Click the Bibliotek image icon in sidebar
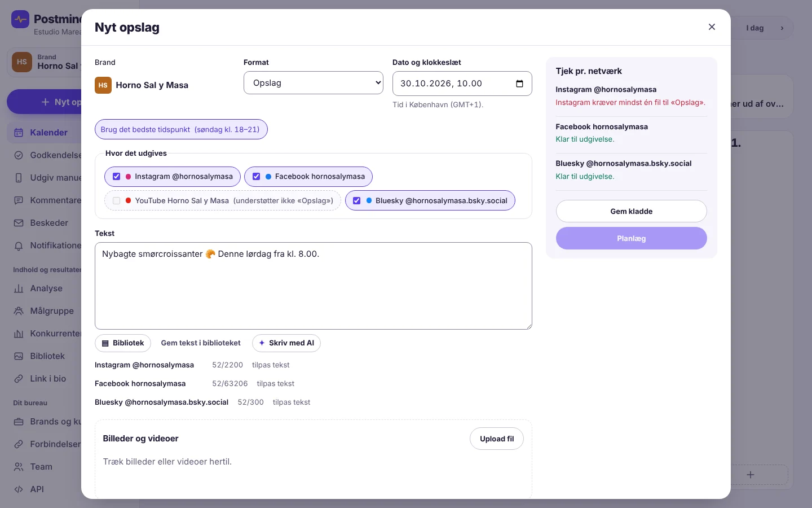Viewport: 812px width, 508px height. click(19, 356)
